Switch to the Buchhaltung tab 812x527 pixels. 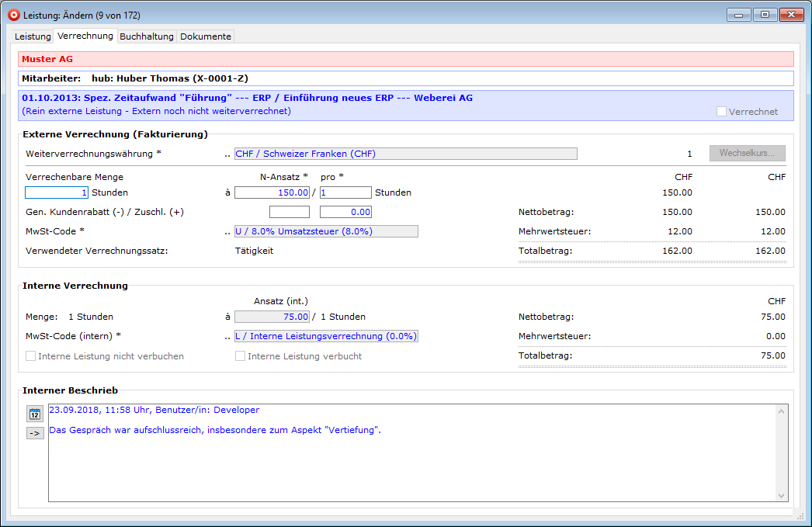pyautogui.click(x=147, y=36)
